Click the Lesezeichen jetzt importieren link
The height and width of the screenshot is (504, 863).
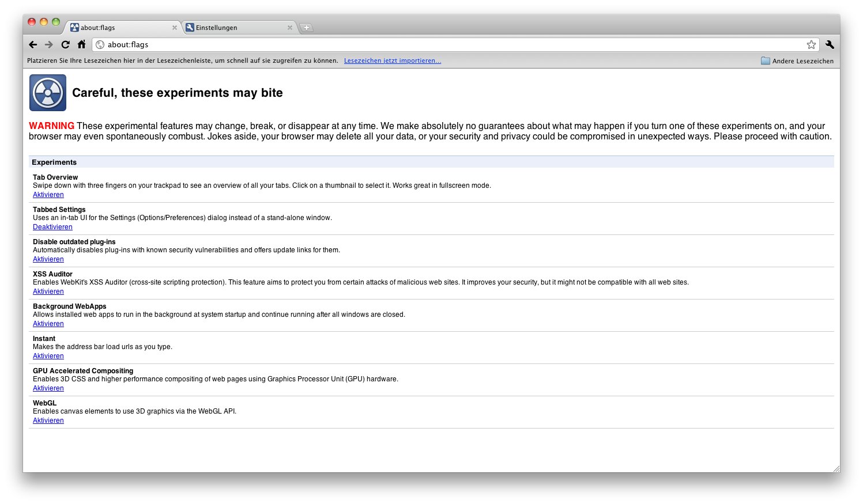click(x=393, y=60)
